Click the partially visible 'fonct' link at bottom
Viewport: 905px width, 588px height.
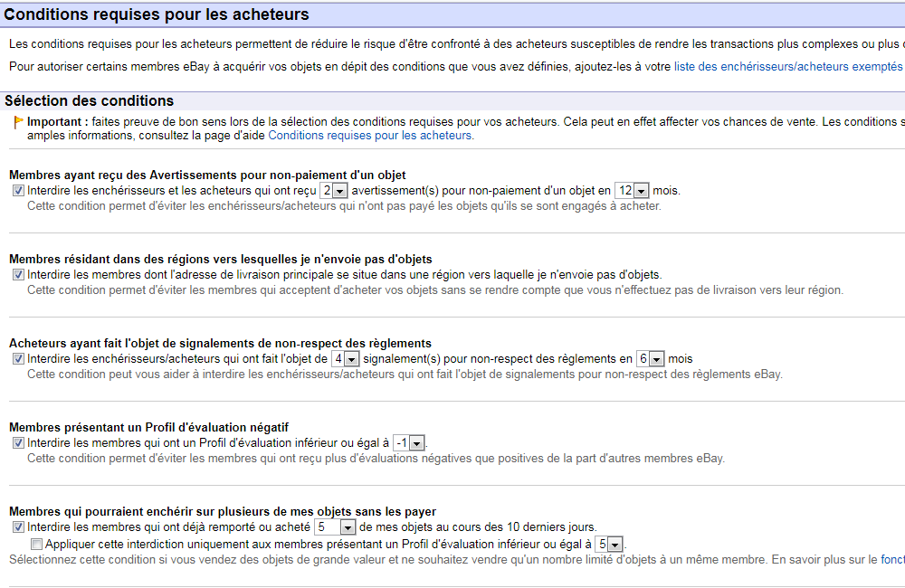tap(892, 560)
